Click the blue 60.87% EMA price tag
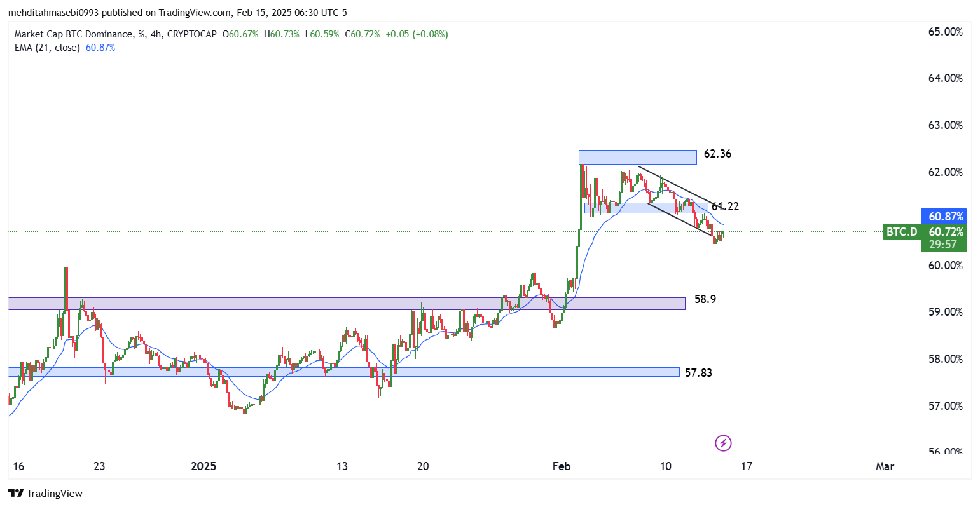Screen dimensions: 980x507 [x=946, y=216]
